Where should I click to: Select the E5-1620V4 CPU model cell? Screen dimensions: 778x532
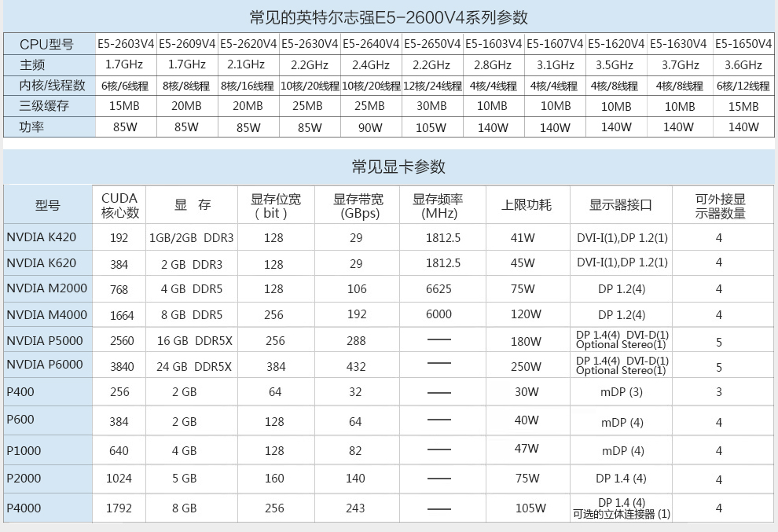click(616, 44)
